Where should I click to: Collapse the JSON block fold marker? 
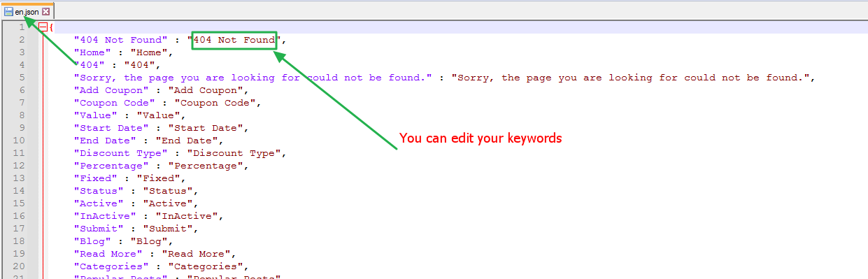pyautogui.click(x=43, y=27)
